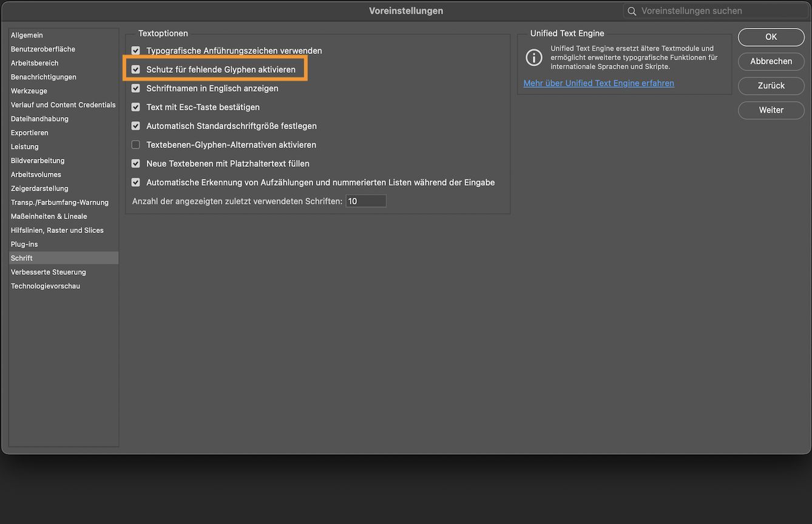Image resolution: width=812 pixels, height=524 pixels.
Task: Switch to Bildverarbeitung settings
Action: (64, 161)
